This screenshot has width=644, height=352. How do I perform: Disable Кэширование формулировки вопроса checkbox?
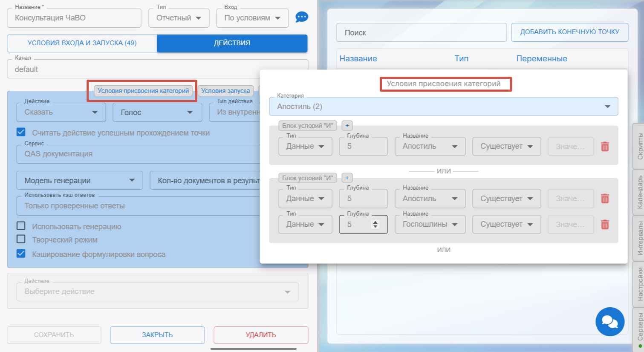pos(21,254)
